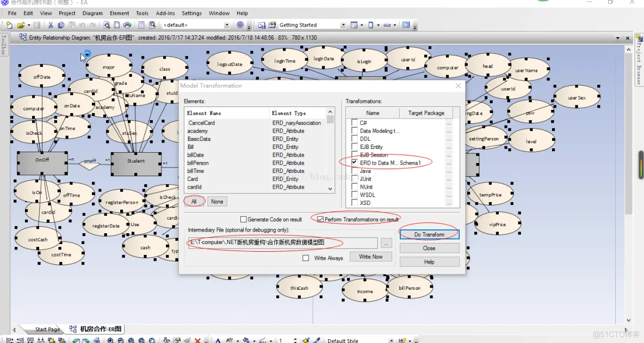Select the BasicData element row

[257, 139]
